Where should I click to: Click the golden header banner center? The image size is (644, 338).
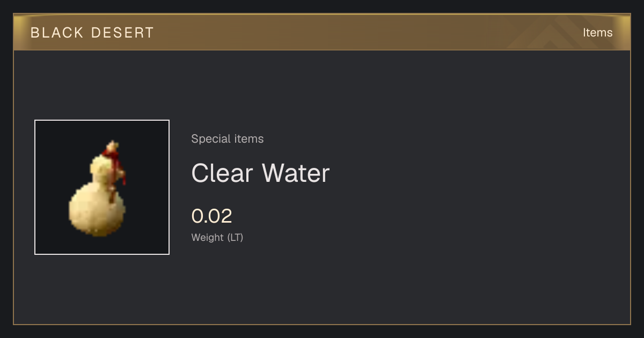[x=322, y=32]
